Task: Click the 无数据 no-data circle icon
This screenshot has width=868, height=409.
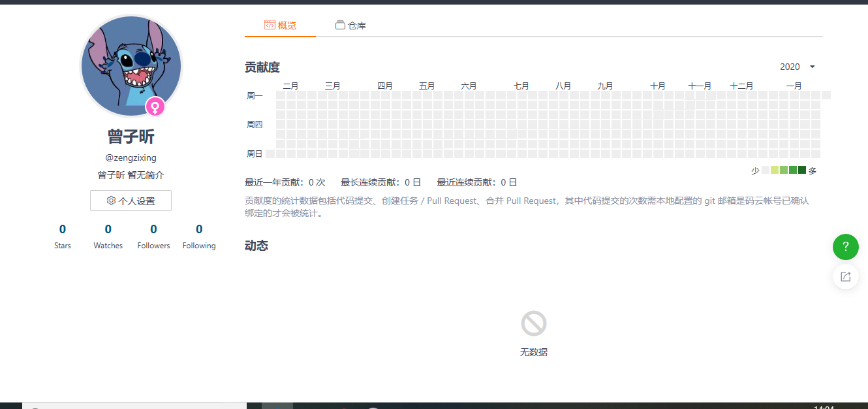Action: pos(534,323)
